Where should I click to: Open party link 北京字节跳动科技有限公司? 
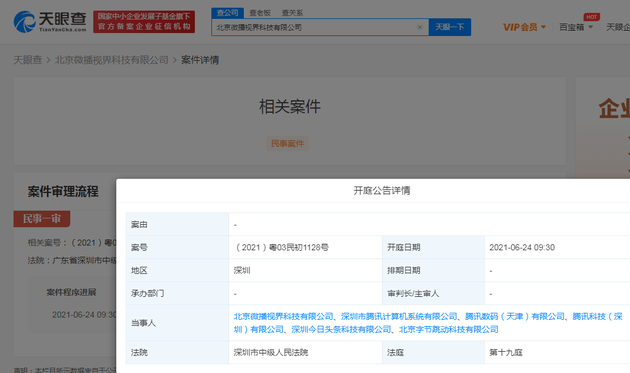(x=448, y=330)
